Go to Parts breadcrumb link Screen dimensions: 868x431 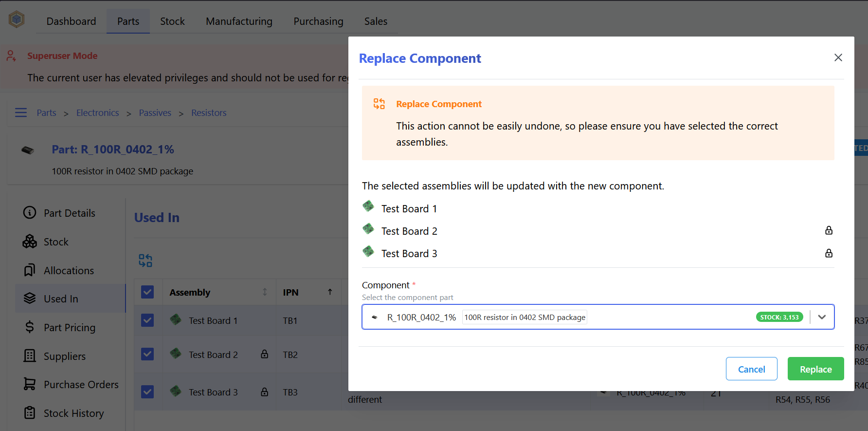pyautogui.click(x=47, y=112)
